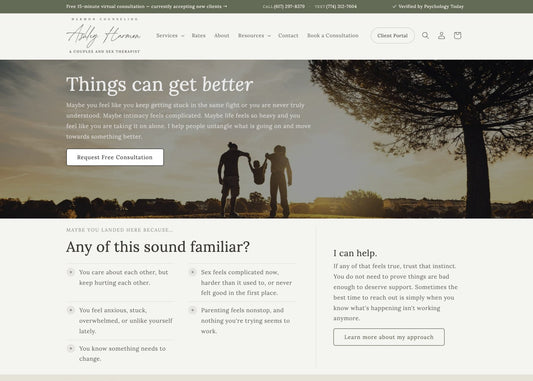
Task: Click the CALL phone number link
Action: click(x=283, y=6)
